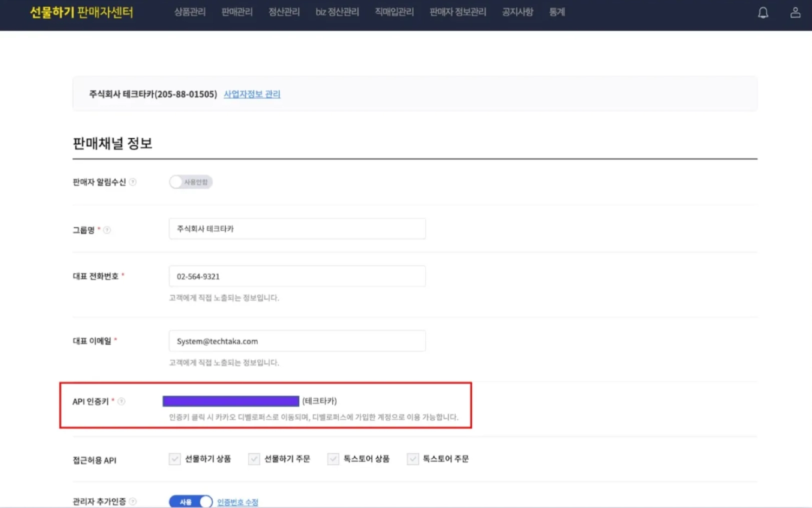The width and height of the screenshot is (812, 508).
Task: Open the notification bell icon
Action: pos(763,12)
